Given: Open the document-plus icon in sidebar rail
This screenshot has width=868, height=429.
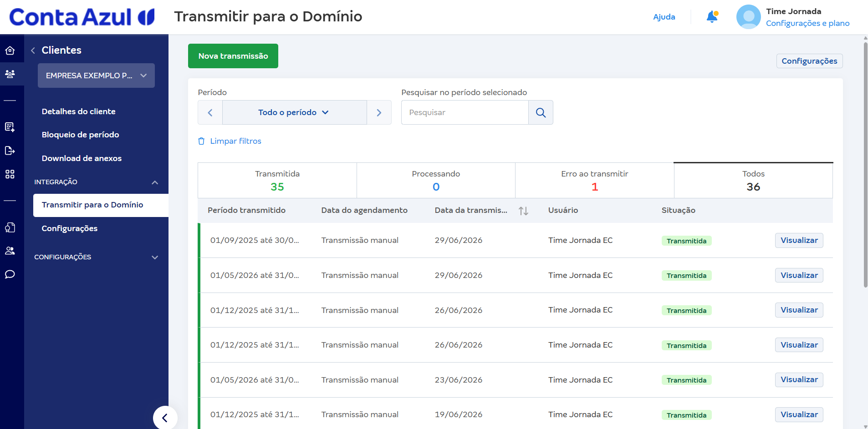Looking at the screenshot, I should [x=10, y=127].
